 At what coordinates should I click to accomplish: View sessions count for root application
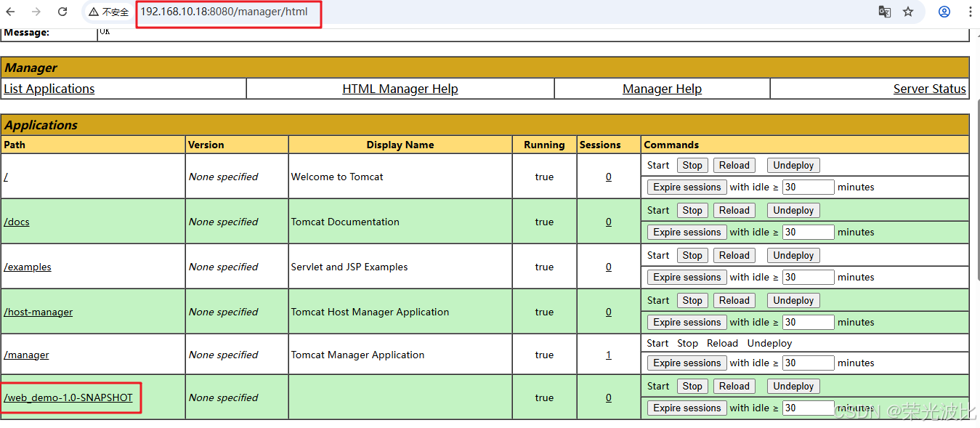[609, 177]
